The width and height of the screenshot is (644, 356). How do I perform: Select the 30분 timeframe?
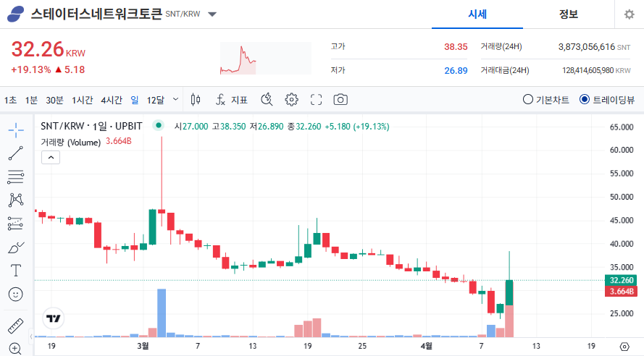coord(54,100)
